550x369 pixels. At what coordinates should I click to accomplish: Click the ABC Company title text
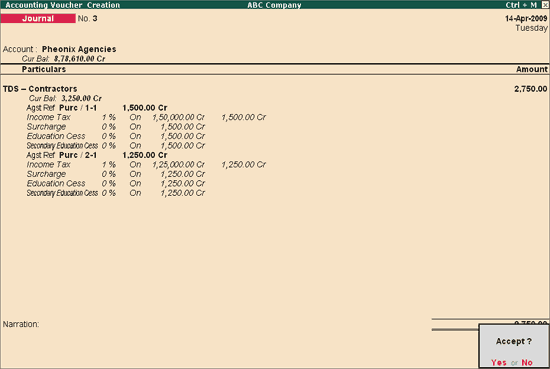click(x=274, y=5)
